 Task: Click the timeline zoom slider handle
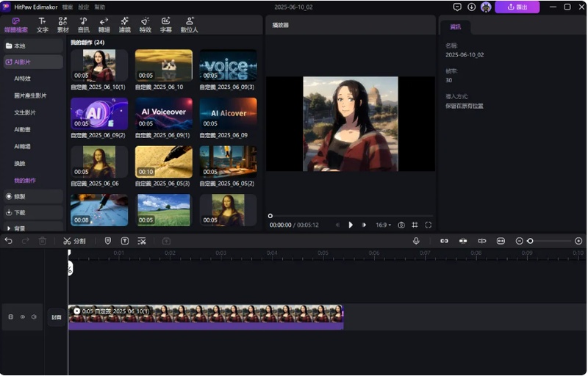(x=530, y=241)
